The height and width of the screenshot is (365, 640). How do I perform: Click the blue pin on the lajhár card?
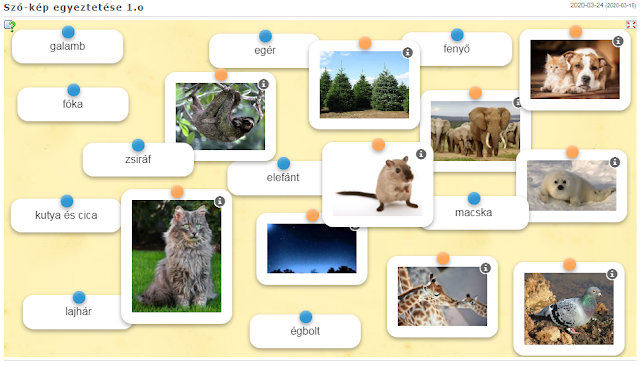(79, 297)
